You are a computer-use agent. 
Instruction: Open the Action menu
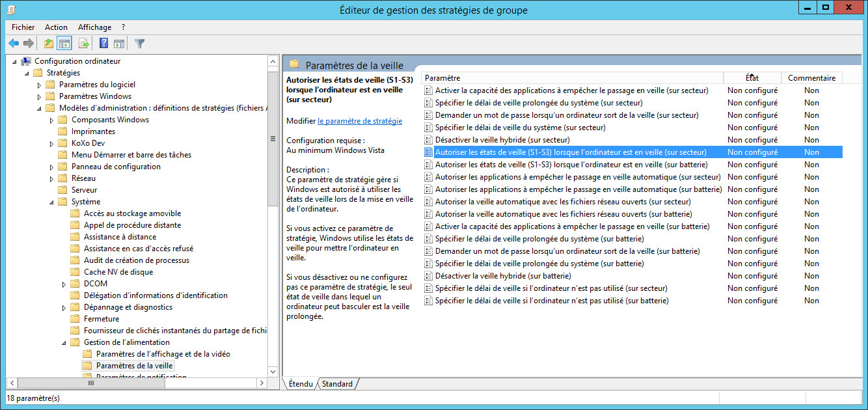click(57, 27)
